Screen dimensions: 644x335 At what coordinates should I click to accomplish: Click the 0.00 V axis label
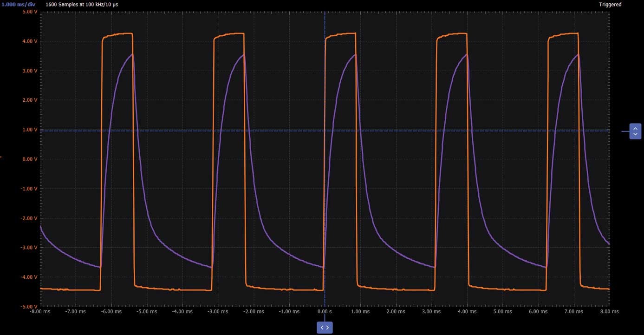click(30, 159)
